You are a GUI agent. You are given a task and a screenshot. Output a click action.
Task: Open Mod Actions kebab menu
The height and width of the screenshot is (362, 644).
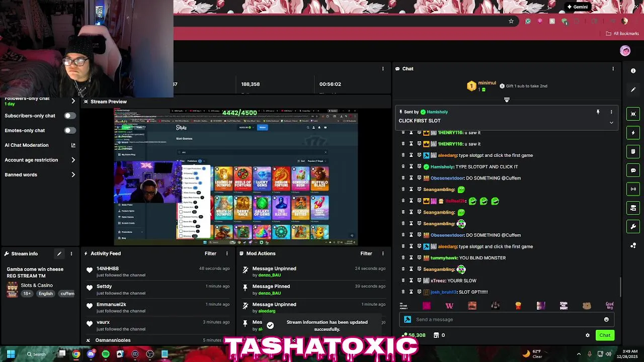(383, 254)
